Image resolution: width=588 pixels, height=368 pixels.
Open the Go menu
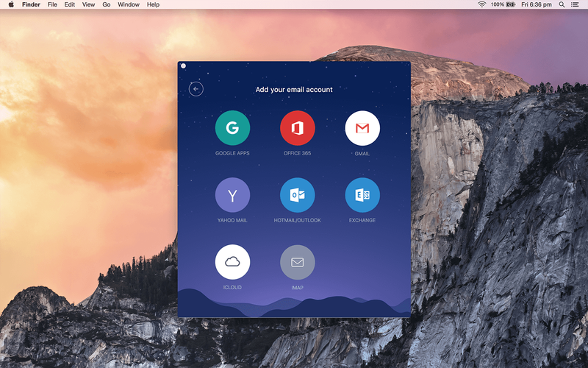coord(107,4)
